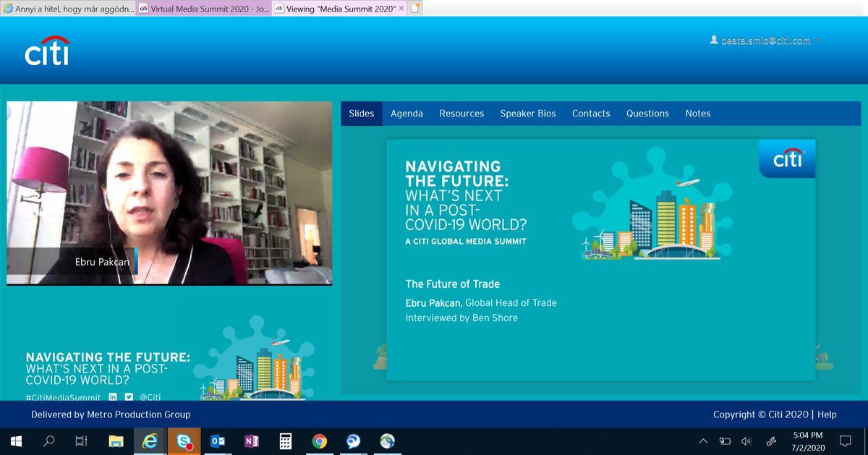Open Task View in the taskbar
The width and height of the screenshot is (868, 455).
click(82, 441)
